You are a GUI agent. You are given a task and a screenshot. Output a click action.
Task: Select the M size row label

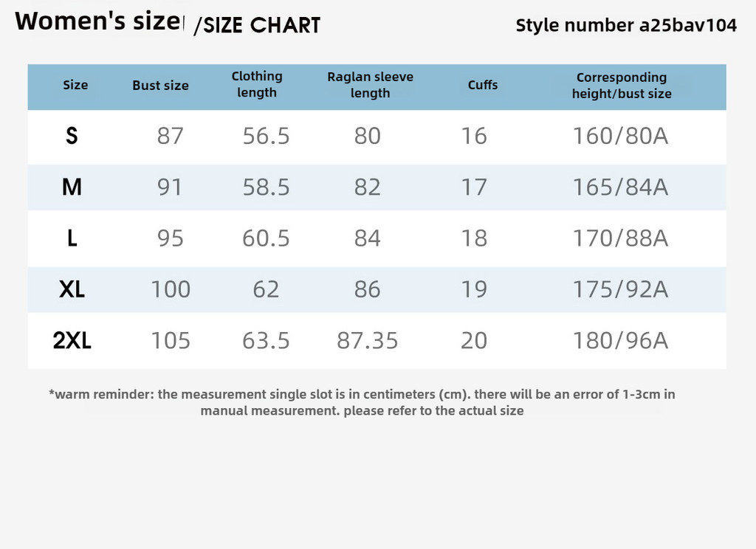pyautogui.click(x=72, y=187)
